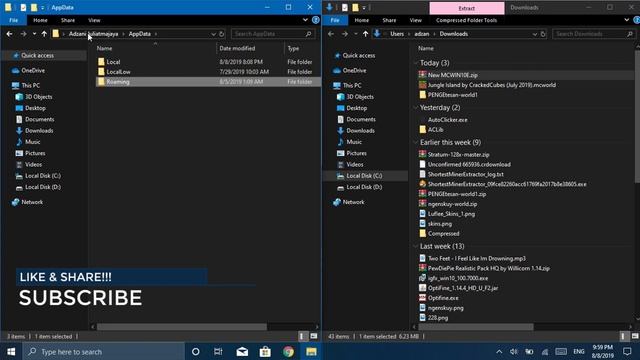Open address history dropdown in AppData window

click(x=213, y=34)
